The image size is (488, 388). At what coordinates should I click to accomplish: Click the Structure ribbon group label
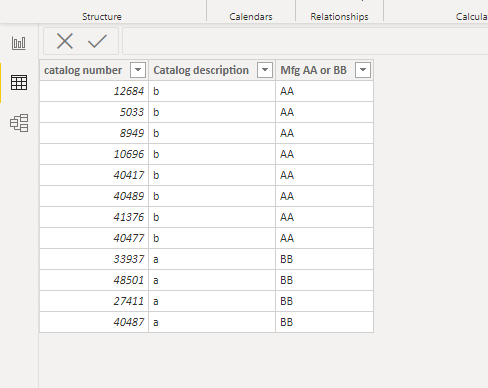pyautogui.click(x=102, y=17)
